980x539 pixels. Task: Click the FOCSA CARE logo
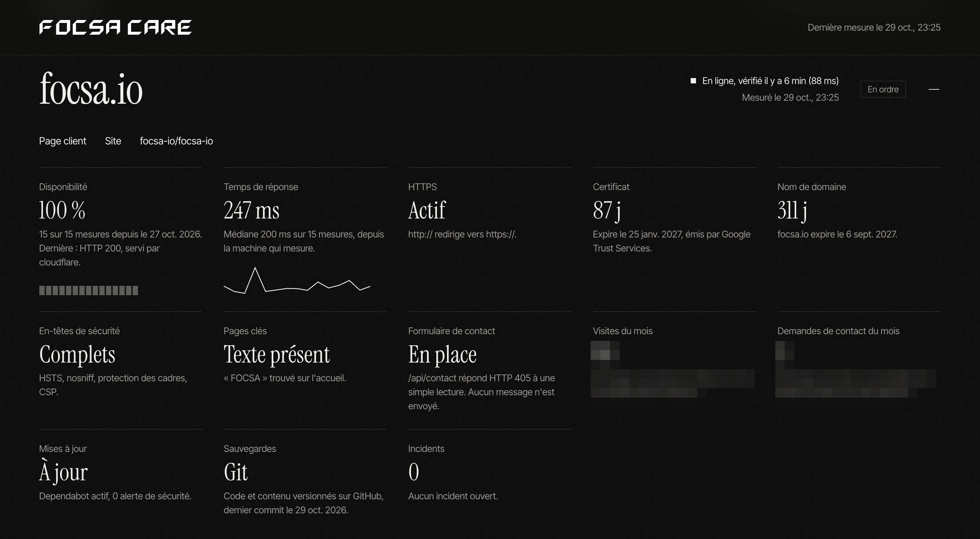[115, 27]
